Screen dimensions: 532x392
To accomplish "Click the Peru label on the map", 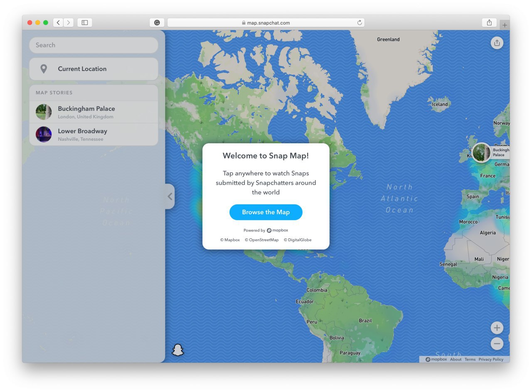I will tap(312, 322).
